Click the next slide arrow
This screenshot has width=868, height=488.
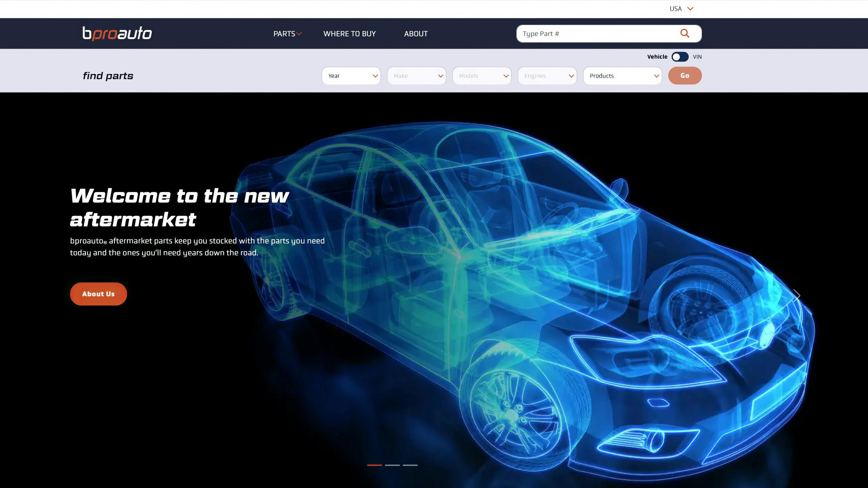pyautogui.click(x=797, y=295)
